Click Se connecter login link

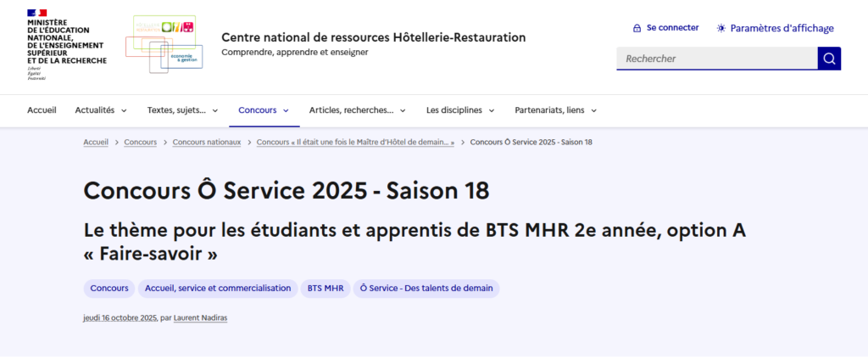click(665, 28)
